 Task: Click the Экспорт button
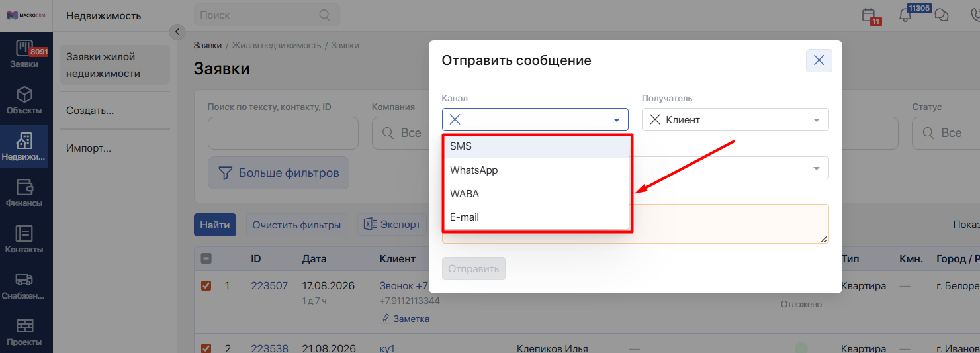[x=392, y=225]
